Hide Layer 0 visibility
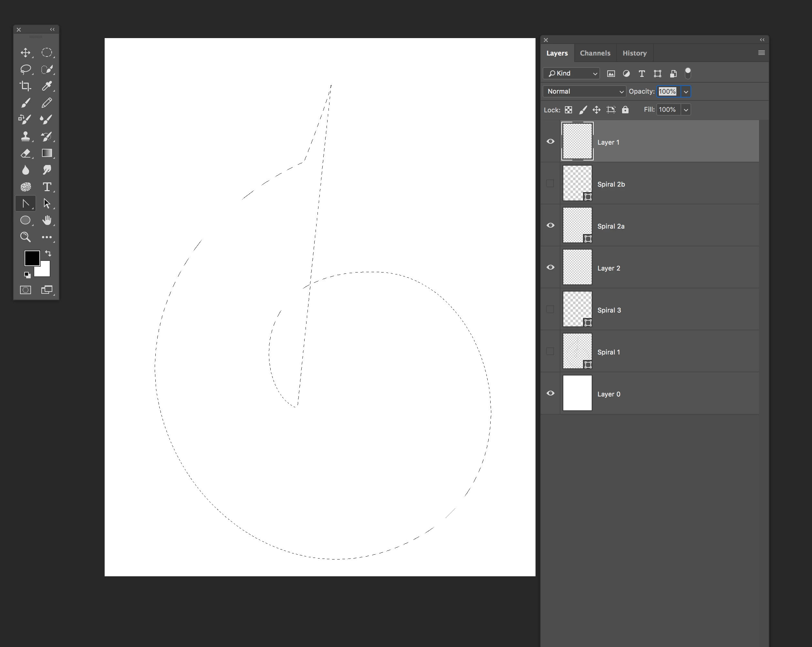The image size is (812, 647). (550, 393)
